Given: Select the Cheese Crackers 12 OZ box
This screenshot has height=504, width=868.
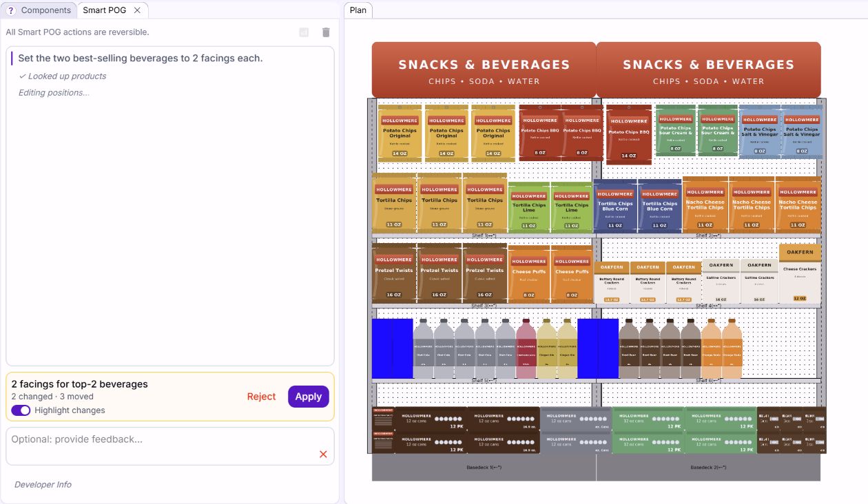Looking at the screenshot, I should [x=800, y=273].
